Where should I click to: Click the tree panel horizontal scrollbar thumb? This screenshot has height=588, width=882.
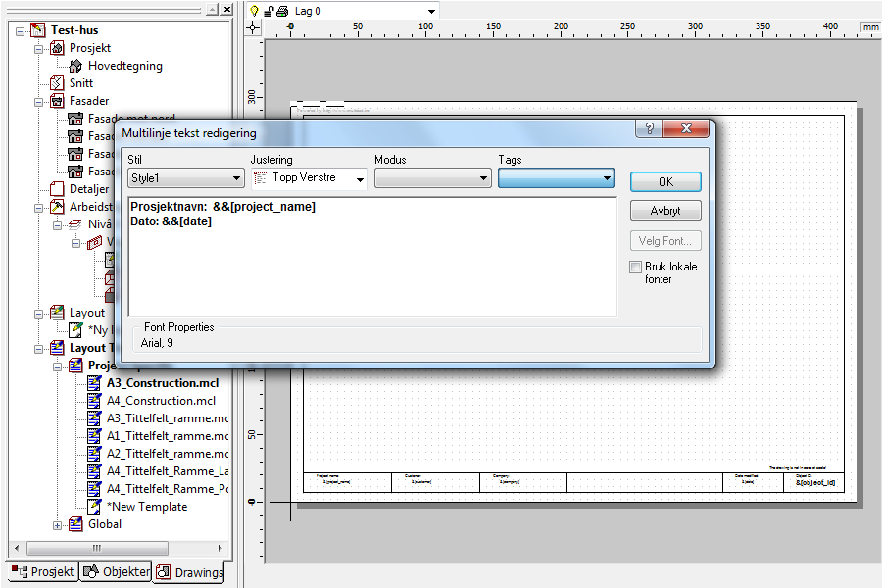[97, 548]
